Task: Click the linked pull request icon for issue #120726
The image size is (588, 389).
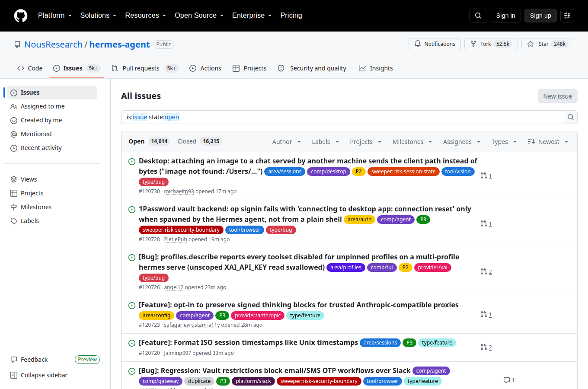Action: pos(484,271)
